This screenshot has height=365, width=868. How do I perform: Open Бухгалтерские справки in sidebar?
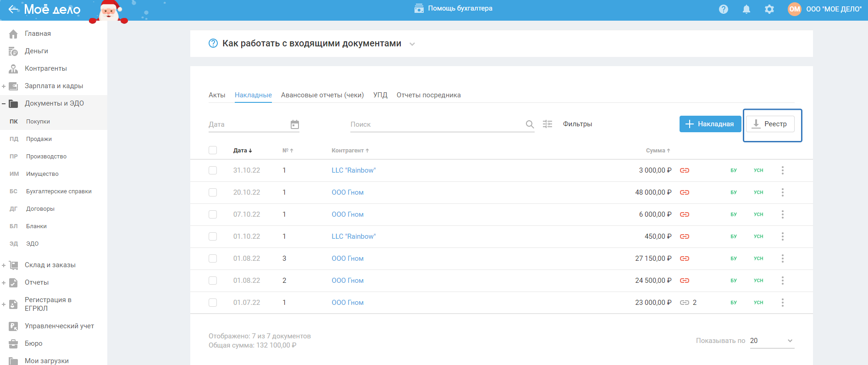59,191
